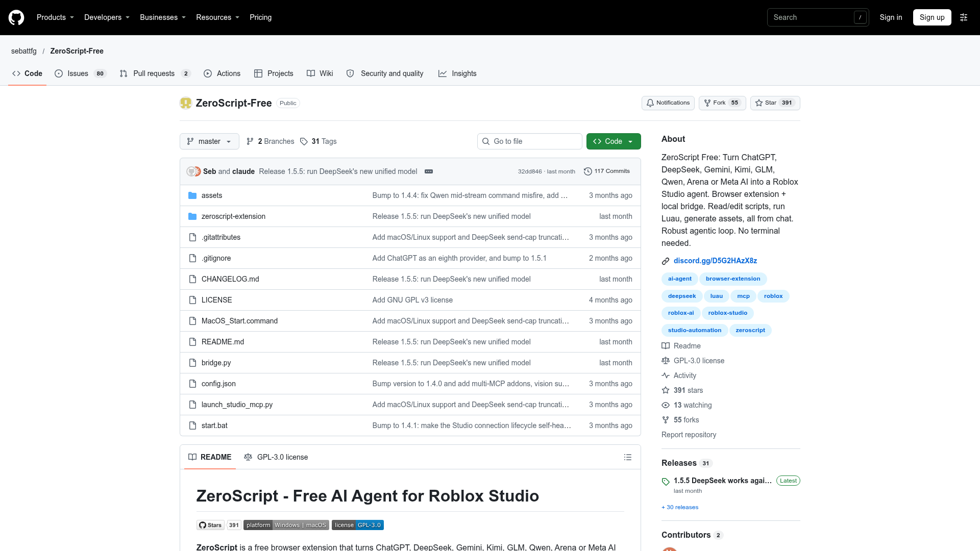The width and height of the screenshot is (980, 551).
Task: Click the Sign in link
Action: pyautogui.click(x=891, y=17)
